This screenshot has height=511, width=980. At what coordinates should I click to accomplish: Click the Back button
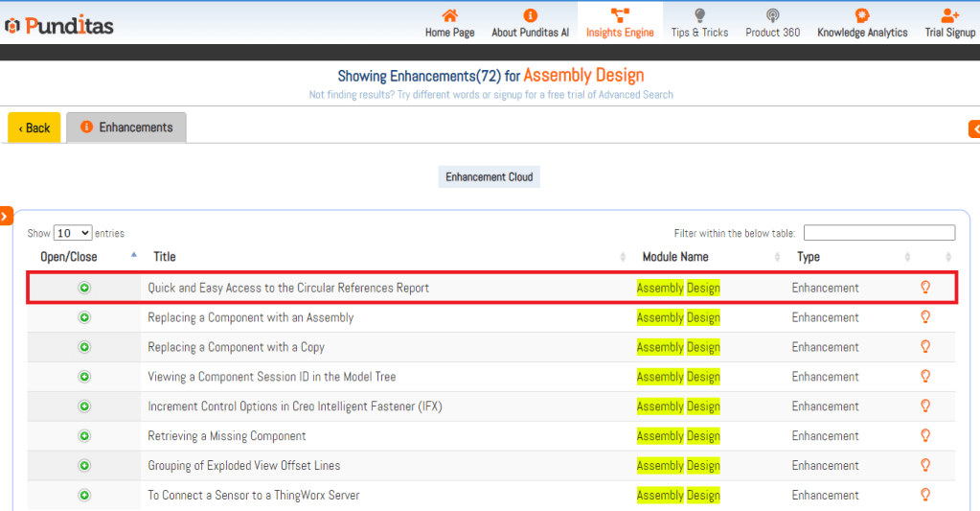coord(34,128)
